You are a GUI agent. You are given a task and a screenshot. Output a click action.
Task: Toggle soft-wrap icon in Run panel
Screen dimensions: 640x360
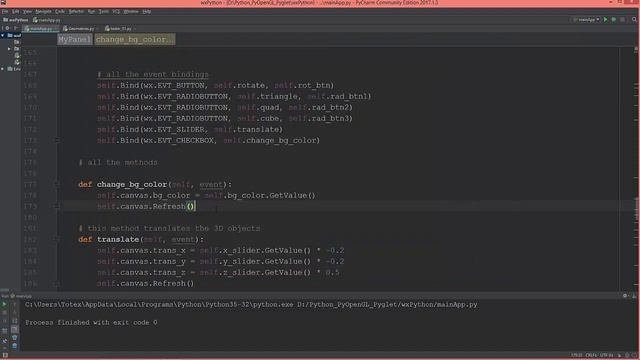pyautogui.click(x=14, y=321)
